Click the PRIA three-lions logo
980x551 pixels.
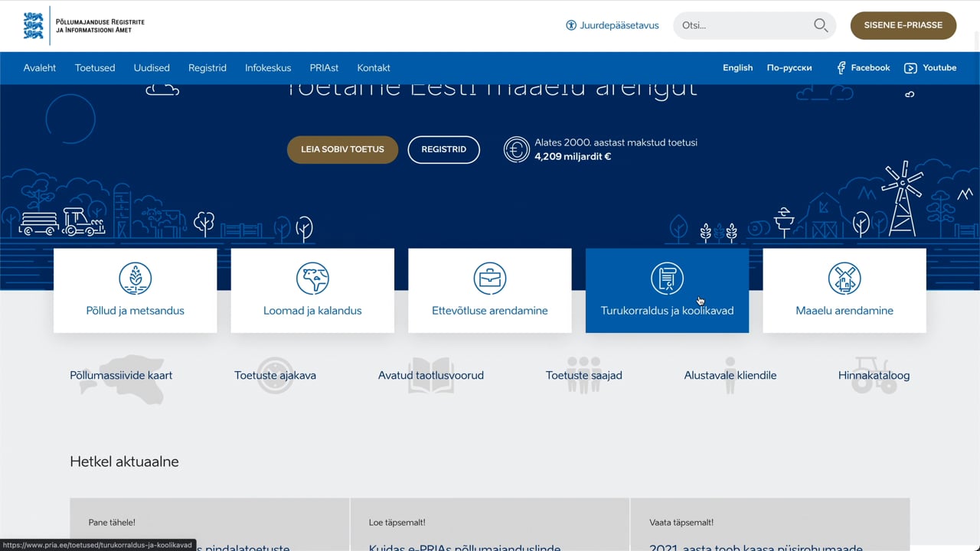(x=34, y=25)
